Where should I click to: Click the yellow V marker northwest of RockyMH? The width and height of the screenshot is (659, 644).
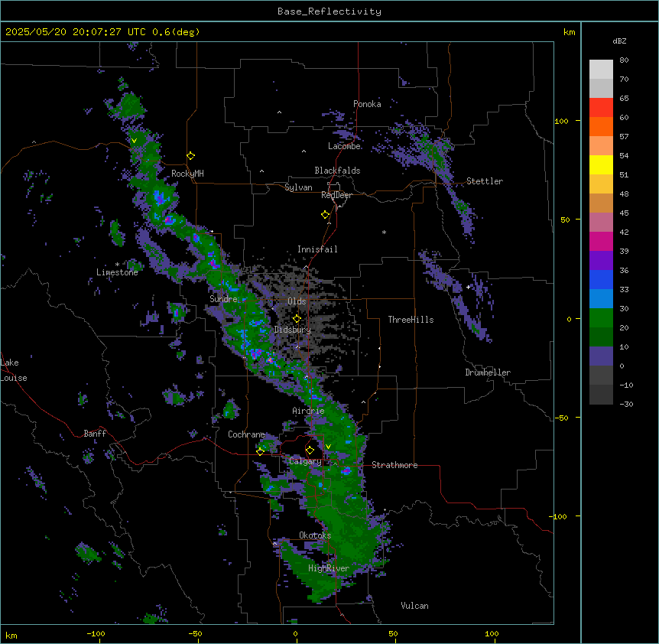pyautogui.click(x=134, y=141)
